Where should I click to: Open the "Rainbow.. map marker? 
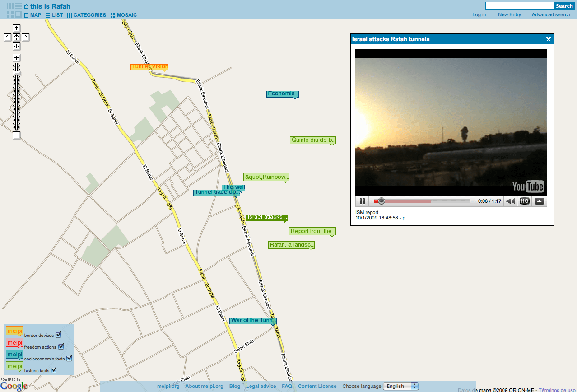[266, 177]
